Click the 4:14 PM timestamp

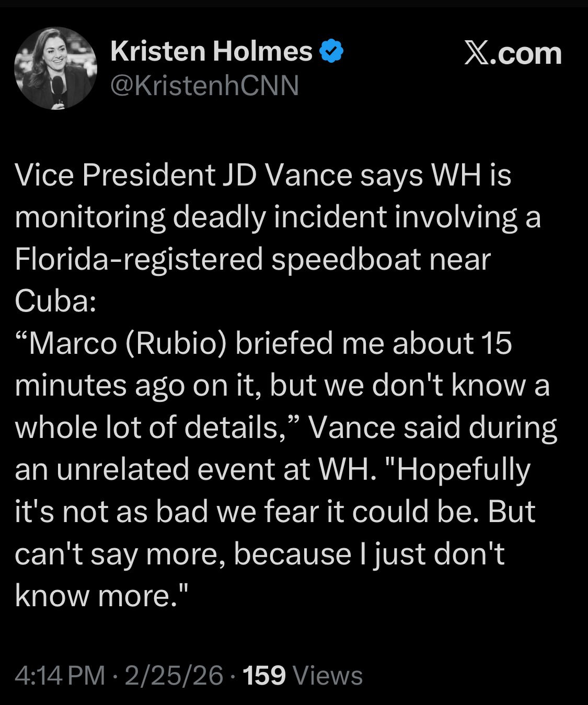tap(60, 675)
